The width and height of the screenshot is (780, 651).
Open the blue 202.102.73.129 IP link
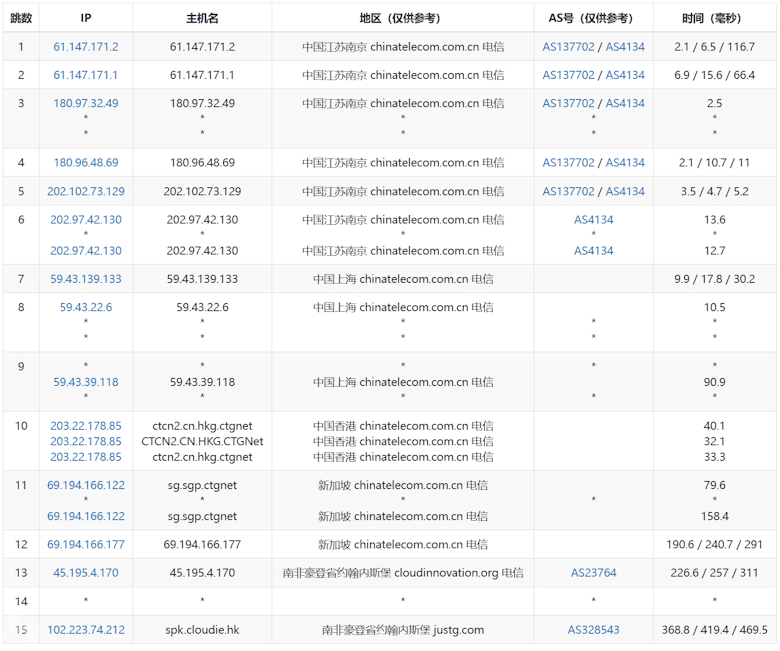[86, 191]
